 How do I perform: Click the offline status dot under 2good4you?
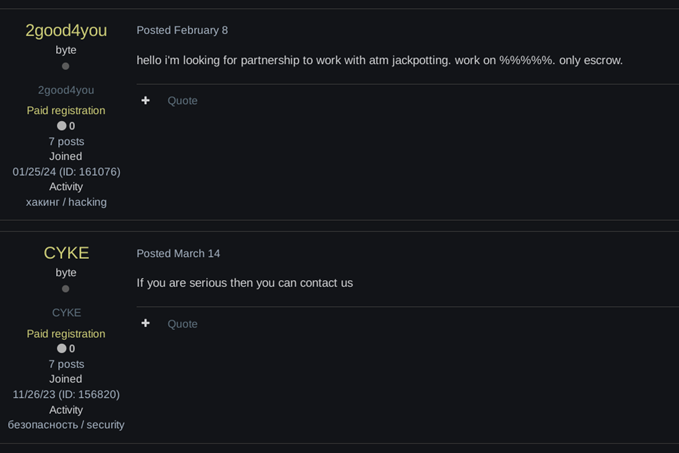coord(65,66)
